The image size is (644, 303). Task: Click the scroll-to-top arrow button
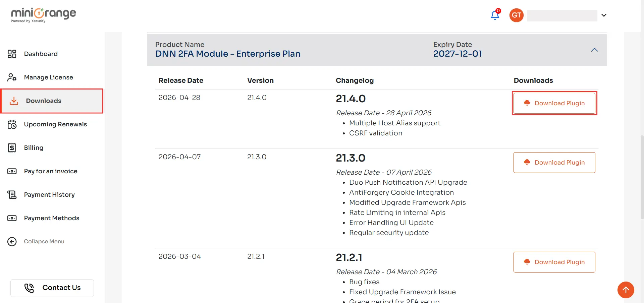tap(626, 290)
